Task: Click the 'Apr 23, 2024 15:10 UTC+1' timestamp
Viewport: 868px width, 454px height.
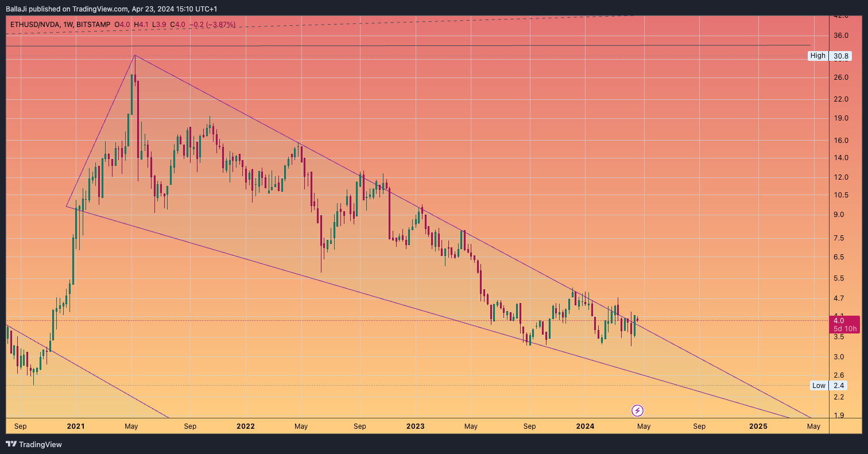Action: (x=175, y=9)
